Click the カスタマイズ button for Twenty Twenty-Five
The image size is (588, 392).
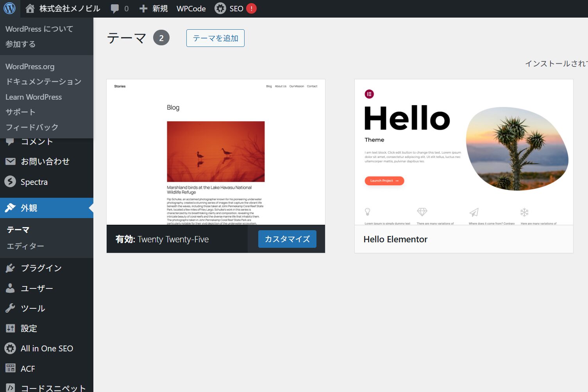tap(287, 239)
